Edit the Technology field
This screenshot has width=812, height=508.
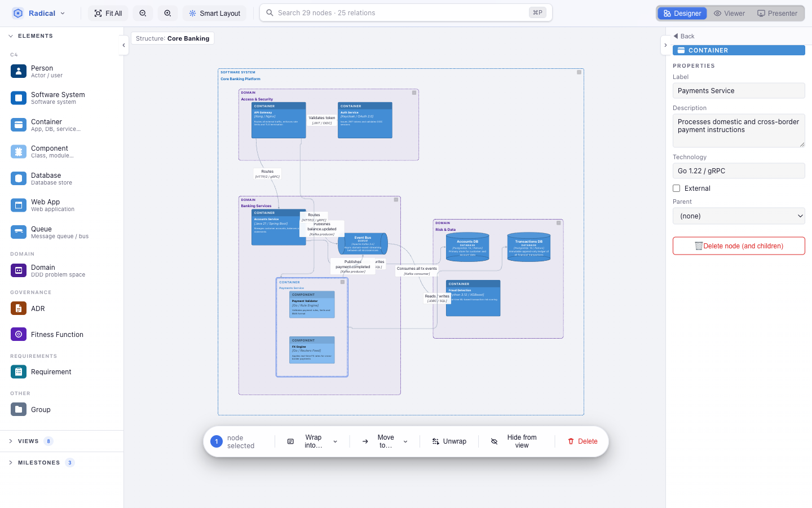pos(739,171)
